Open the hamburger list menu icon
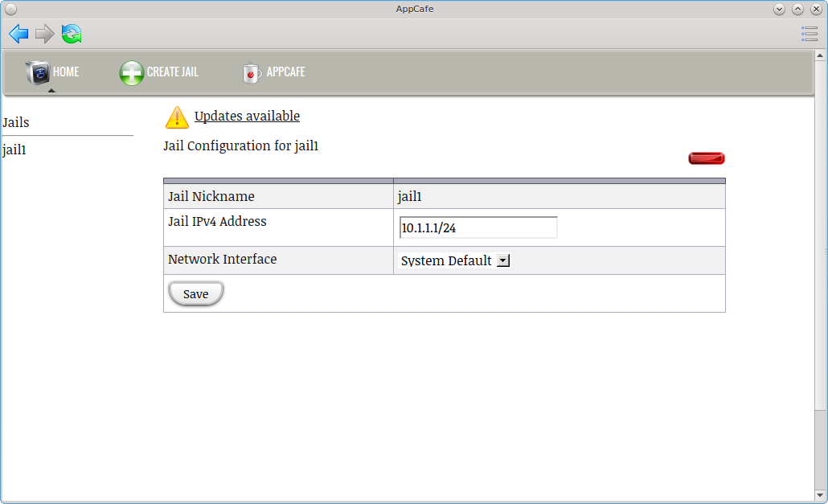This screenshot has height=504, width=828. [809, 34]
